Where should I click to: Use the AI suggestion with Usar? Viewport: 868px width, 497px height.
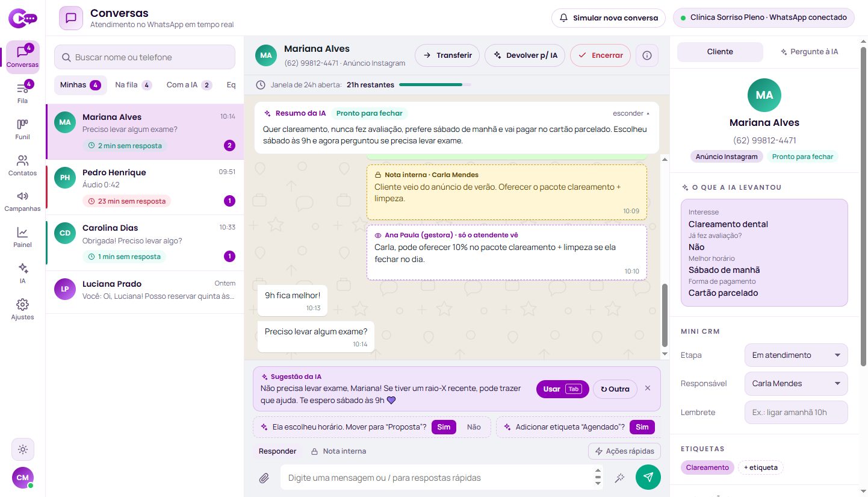(x=563, y=389)
